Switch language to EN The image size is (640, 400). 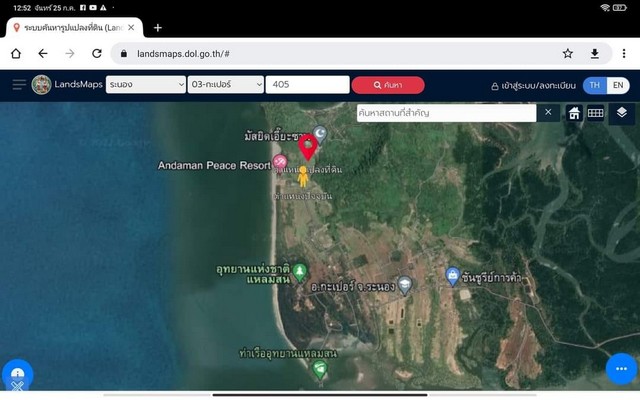coord(618,85)
